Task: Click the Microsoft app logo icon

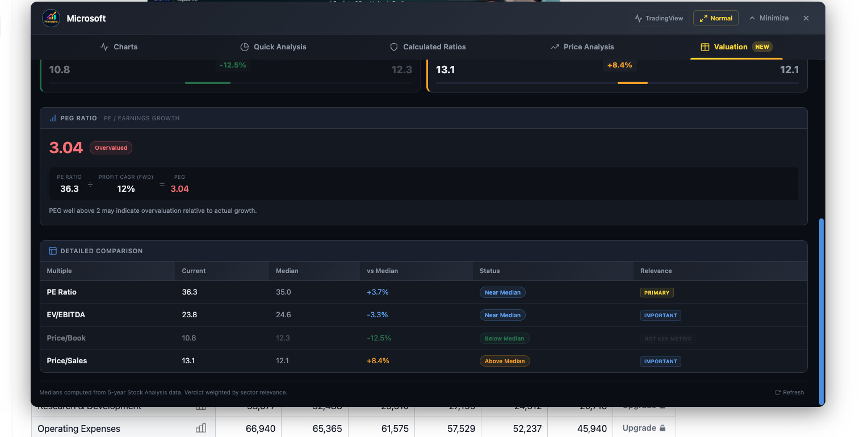Action: pos(51,18)
